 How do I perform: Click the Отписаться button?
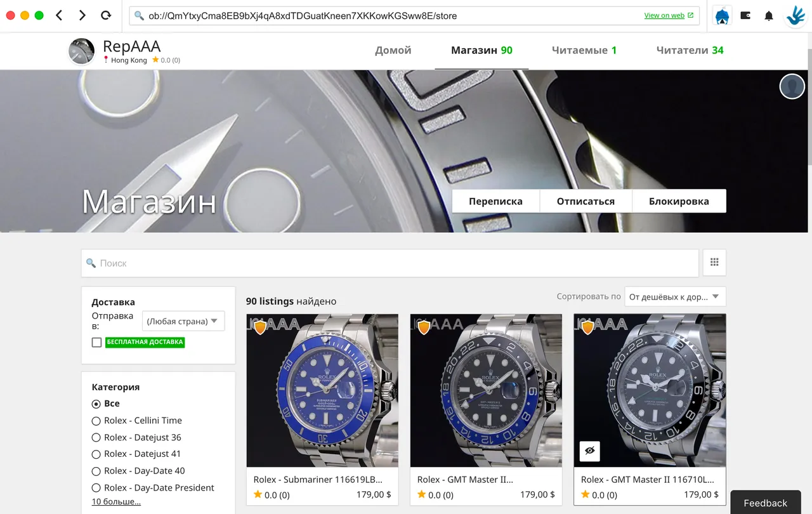[586, 201]
